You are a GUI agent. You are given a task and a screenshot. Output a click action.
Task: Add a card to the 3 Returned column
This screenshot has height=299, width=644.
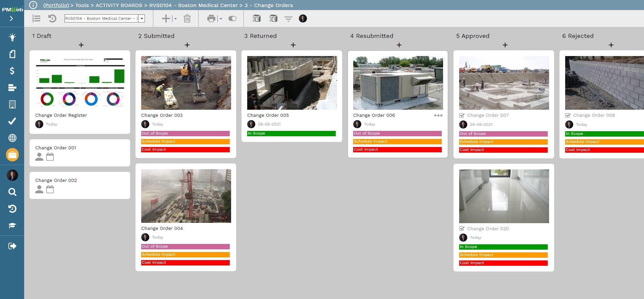coord(293,45)
